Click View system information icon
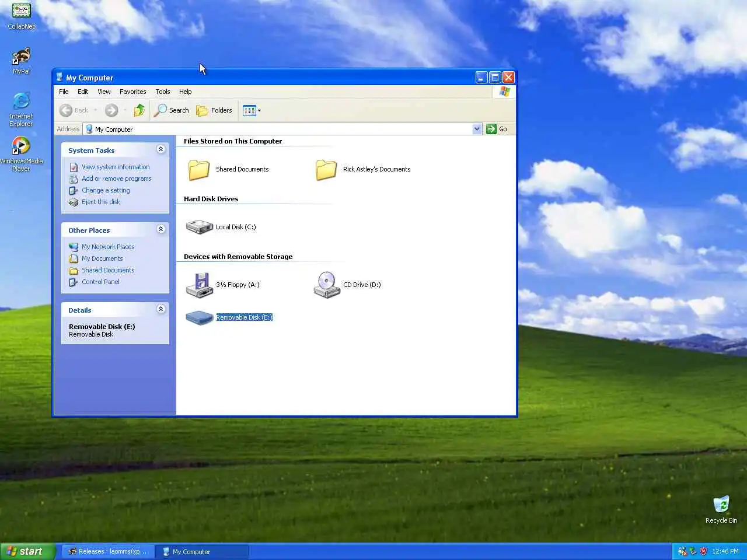 coord(74,167)
